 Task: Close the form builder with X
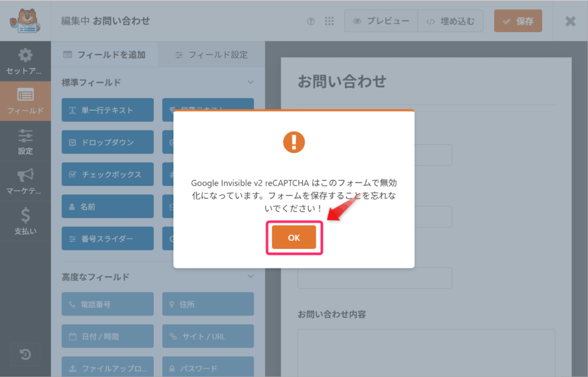pos(570,21)
